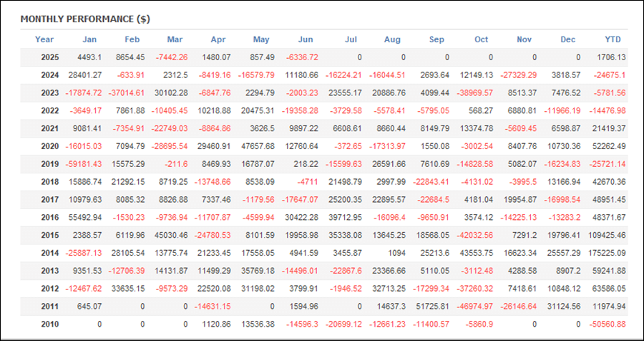
Task: Select the Jun column header
Action: pos(305,39)
